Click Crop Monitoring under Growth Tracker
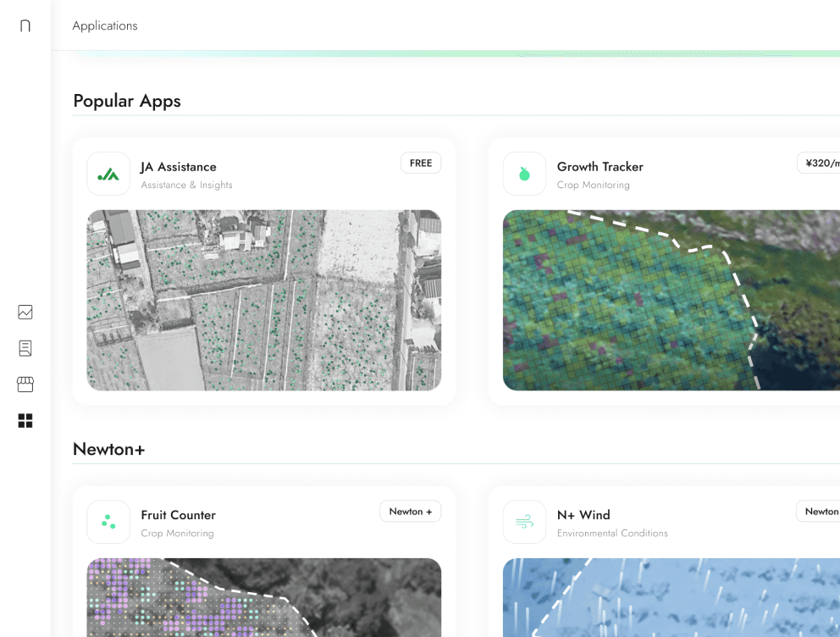The height and width of the screenshot is (637, 840). pos(593,185)
